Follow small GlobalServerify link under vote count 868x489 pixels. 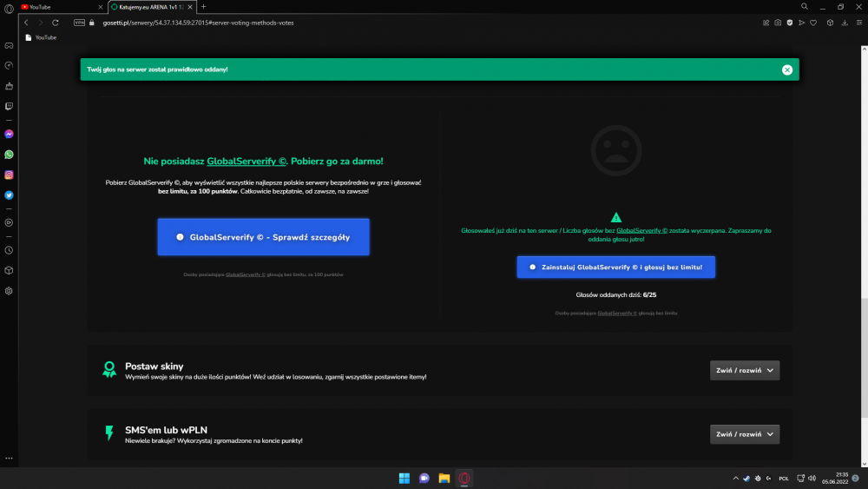point(616,314)
